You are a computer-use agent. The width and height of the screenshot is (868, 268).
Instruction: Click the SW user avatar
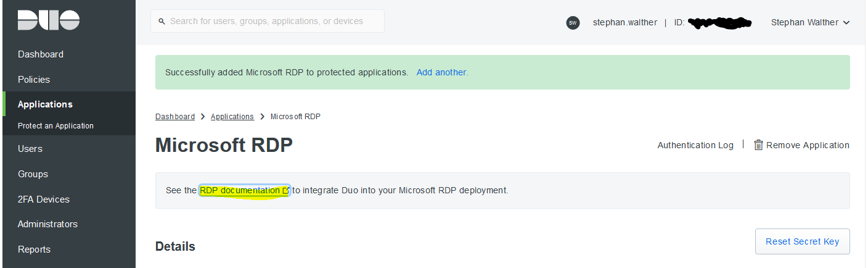pos(573,23)
